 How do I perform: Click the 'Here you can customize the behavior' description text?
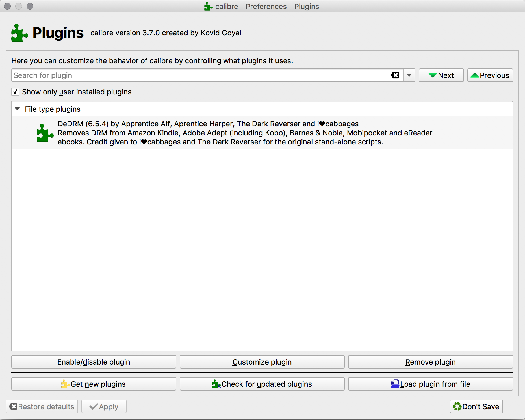click(x=152, y=61)
